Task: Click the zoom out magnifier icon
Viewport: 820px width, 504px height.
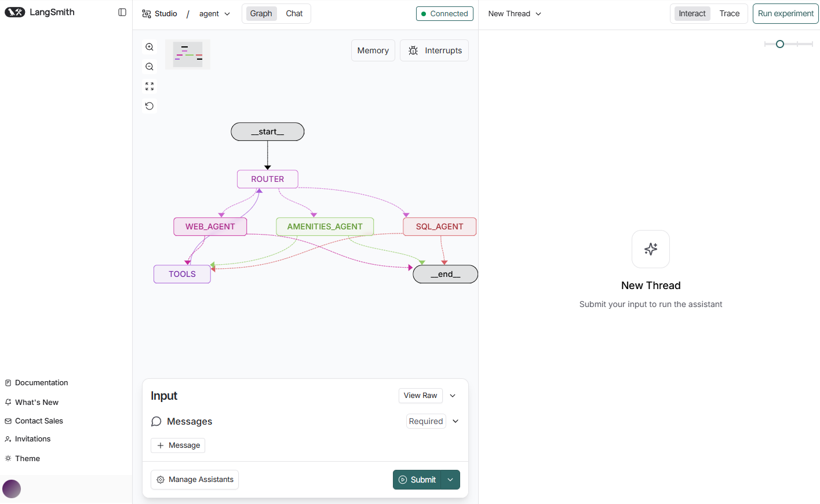Action: coord(150,67)
